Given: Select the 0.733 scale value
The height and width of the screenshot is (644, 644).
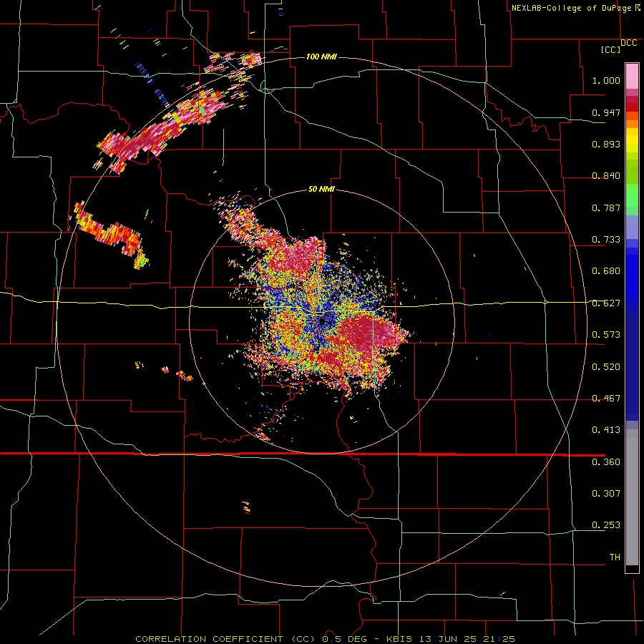Looking at the screenshot, I should coord(606,240).
